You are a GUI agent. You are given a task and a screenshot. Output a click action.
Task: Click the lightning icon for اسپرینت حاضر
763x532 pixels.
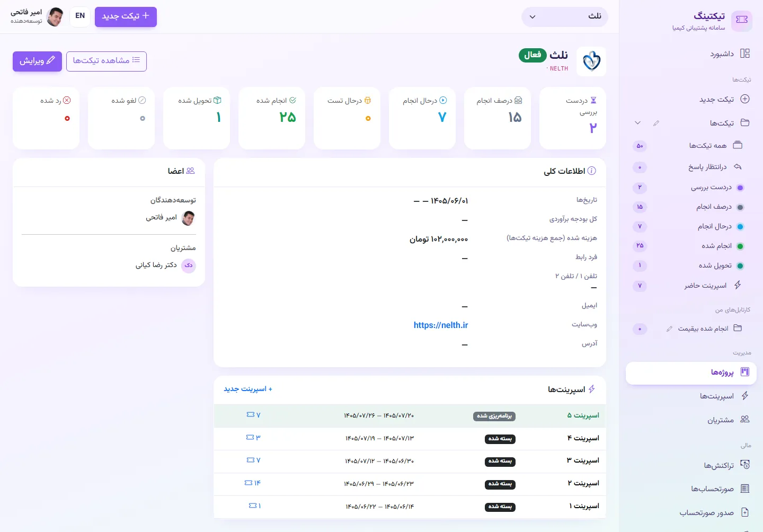[738, 285]
